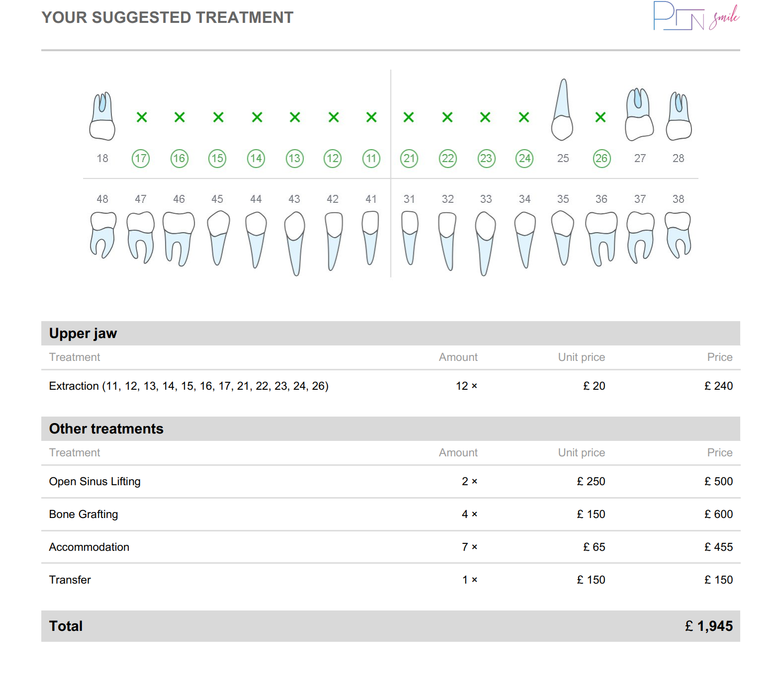The image size is (784, 691).
Task: Click the Your Suggested Treatment heading
Action: click(x=167, y=17)
